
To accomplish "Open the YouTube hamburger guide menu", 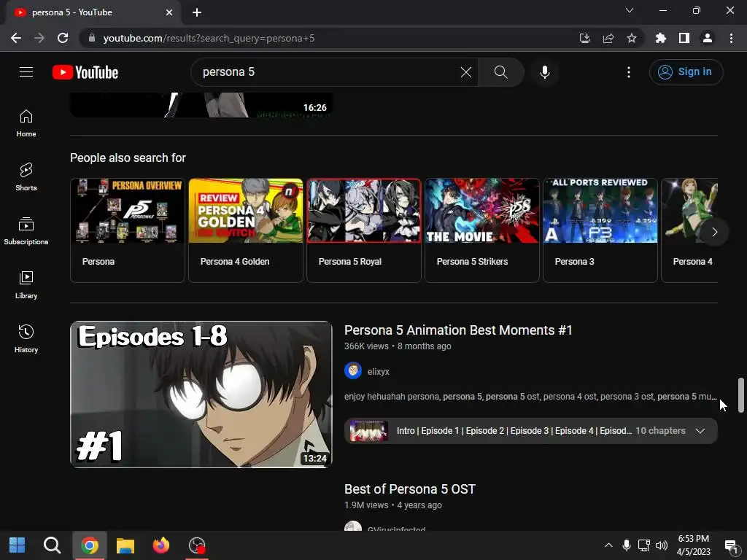I will click(26, 72).
